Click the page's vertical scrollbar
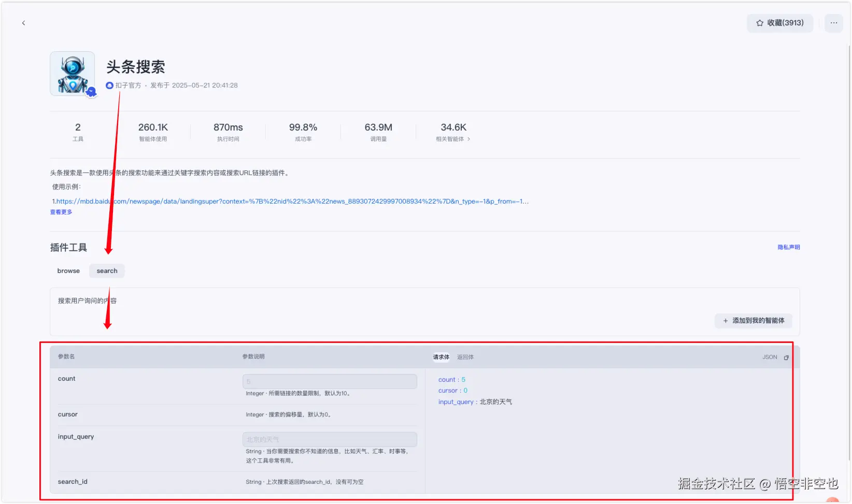The image size is (852, 504). coord(849,254)
